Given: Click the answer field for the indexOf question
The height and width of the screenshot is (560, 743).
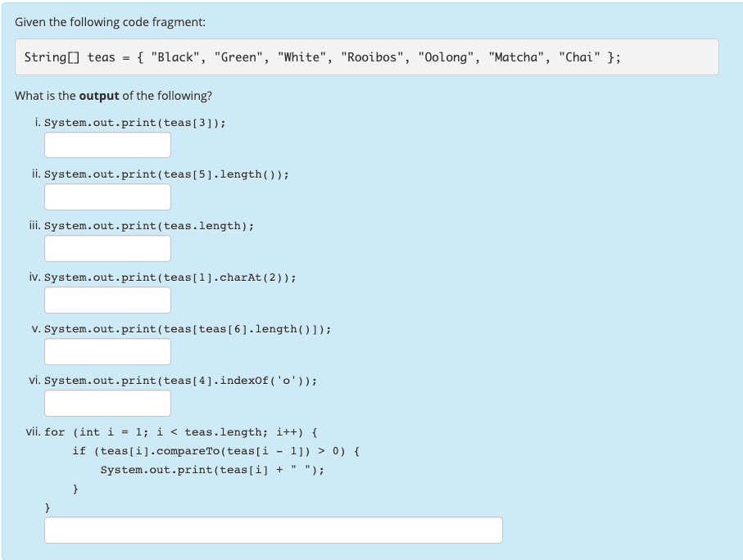Looking at the screenshot, I should [106, 403].
